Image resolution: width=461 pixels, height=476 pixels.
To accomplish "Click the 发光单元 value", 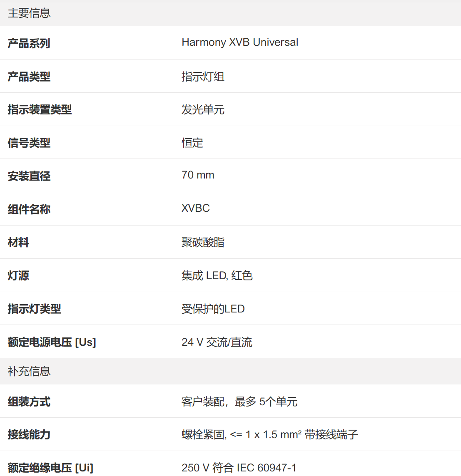I will (203, 109).
